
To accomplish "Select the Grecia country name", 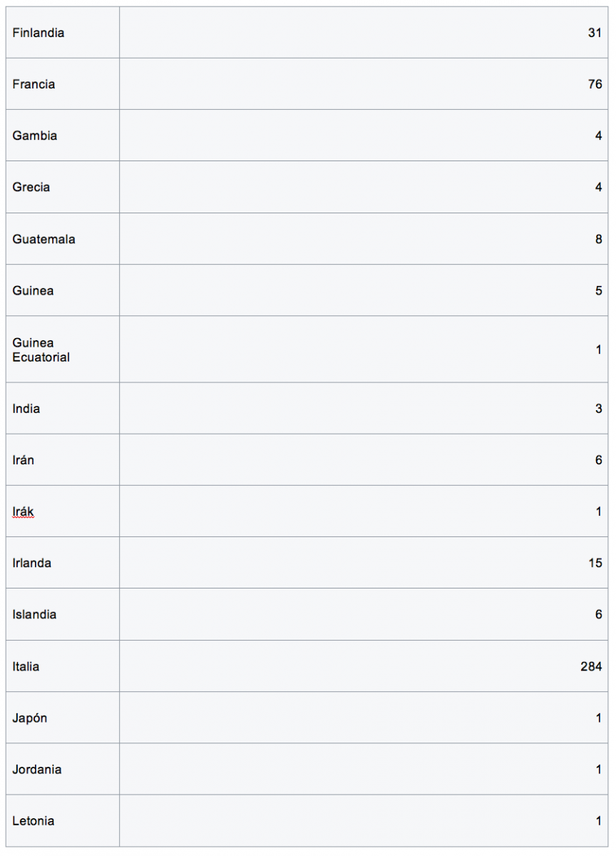I will 31,187.
